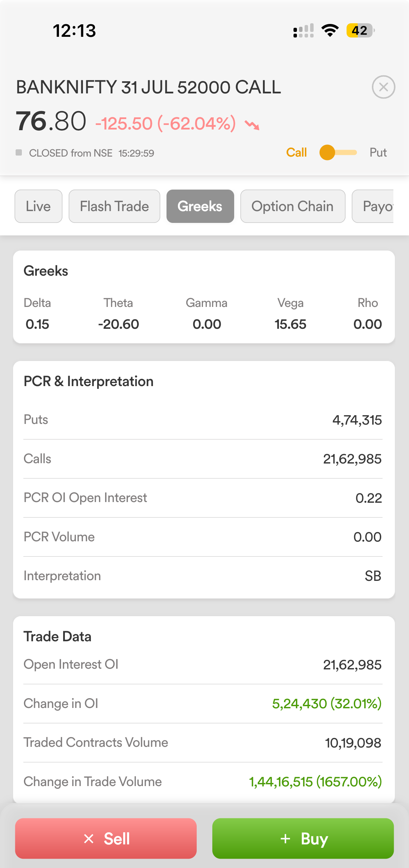Tap the Delta value 0.15
The width and height of the screenshot is (409, 868).
(x=37, y=324)
